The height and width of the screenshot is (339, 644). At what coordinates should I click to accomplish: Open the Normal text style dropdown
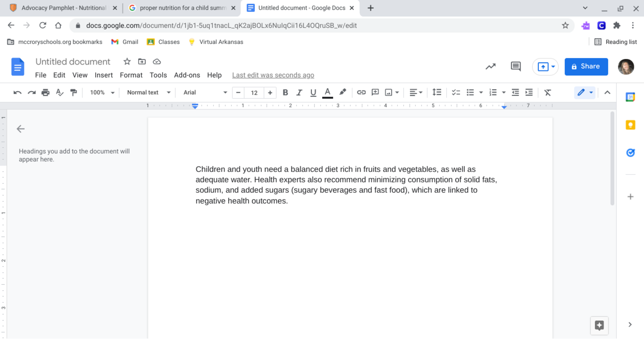click(148, 93)
